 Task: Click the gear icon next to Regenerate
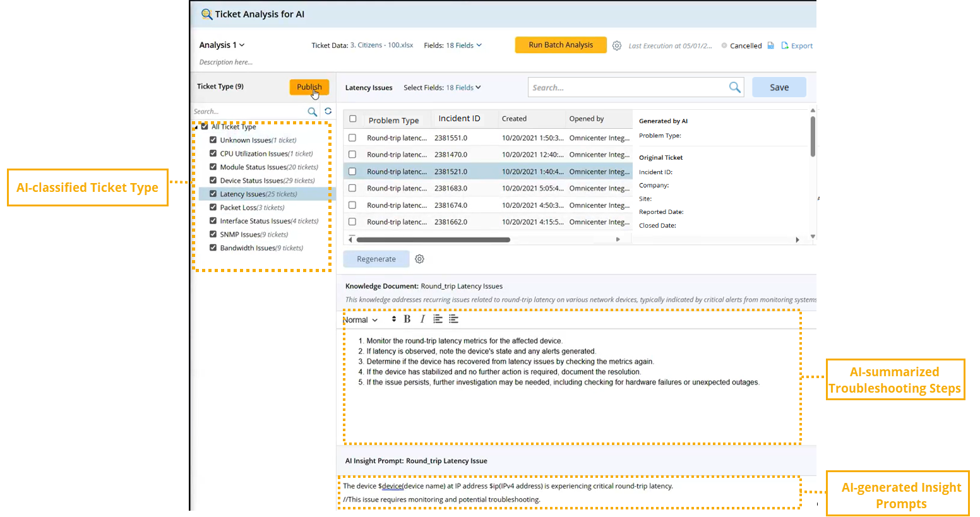tap(419, 259)
